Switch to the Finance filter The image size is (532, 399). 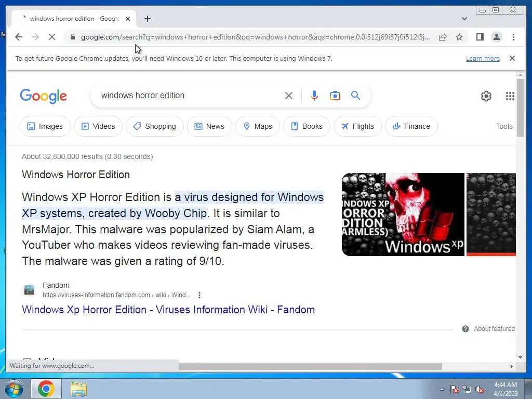pos(411,126)
